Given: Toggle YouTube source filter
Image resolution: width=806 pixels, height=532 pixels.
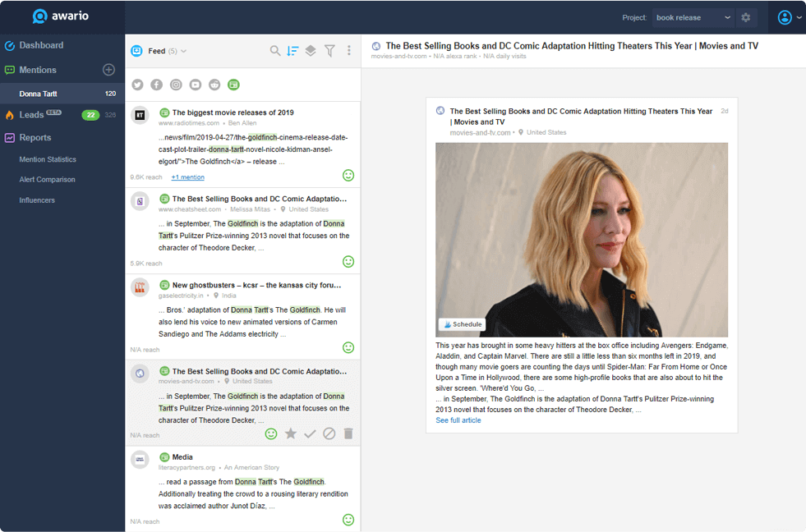Looking at the screenshot, I should (196, 85).
